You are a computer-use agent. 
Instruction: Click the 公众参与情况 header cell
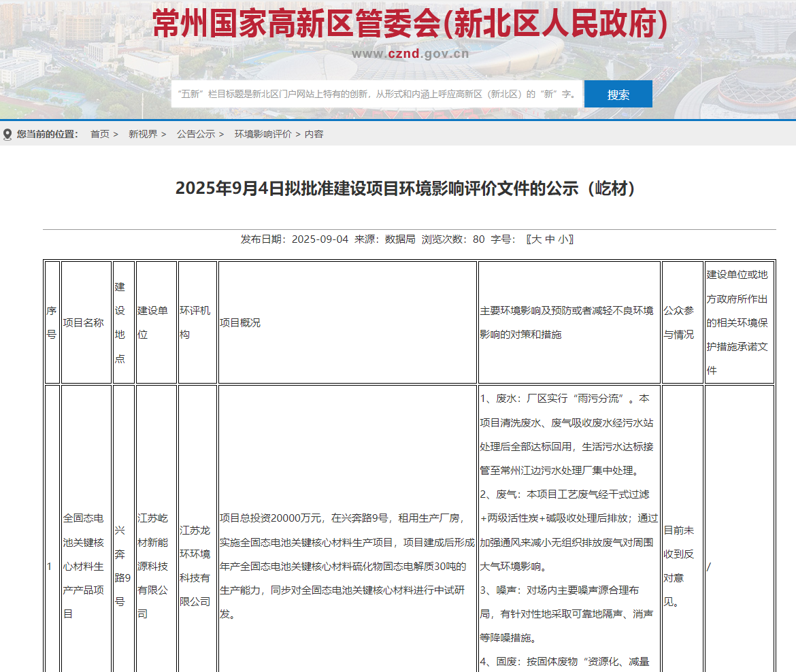coord(682,322)
